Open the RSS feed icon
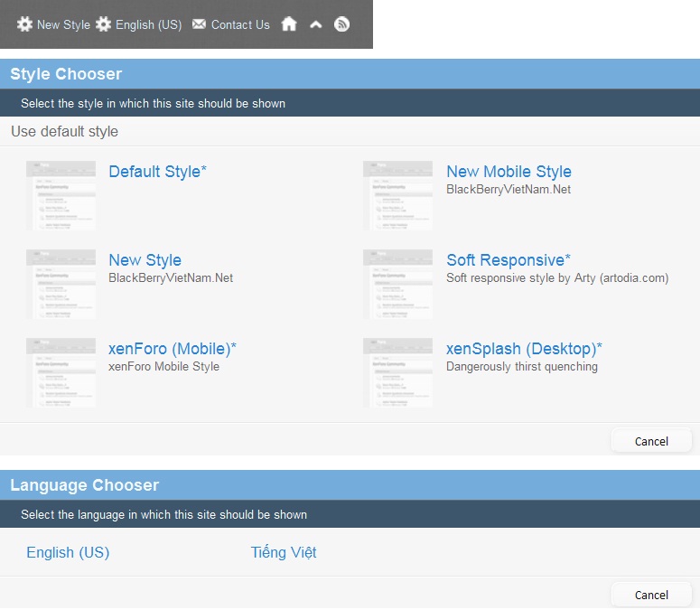 [342, 24]
